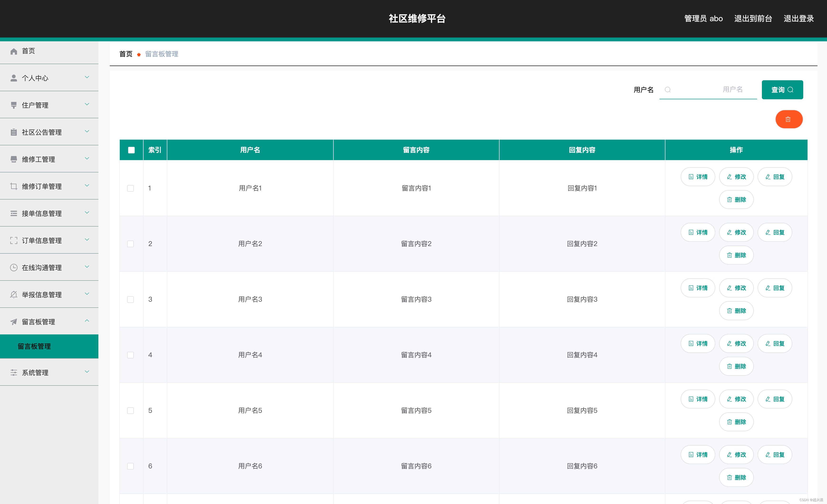This screenshot has height=504, width=827.
Task: Expand the 社区公告管理 menu chevron
Action: [x=87, y=131]
